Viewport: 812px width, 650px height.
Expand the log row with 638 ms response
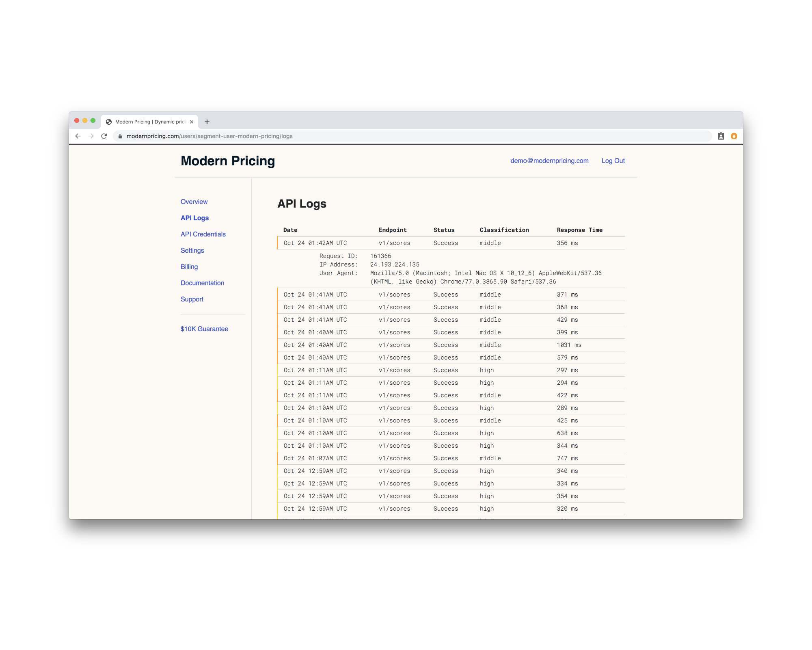tap(451, 433)
